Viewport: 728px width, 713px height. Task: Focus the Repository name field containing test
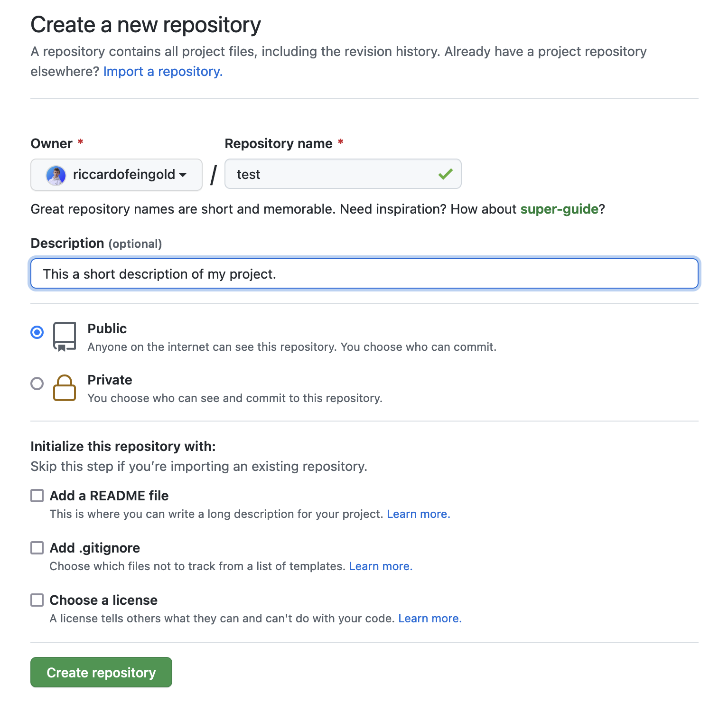point(343,174)
